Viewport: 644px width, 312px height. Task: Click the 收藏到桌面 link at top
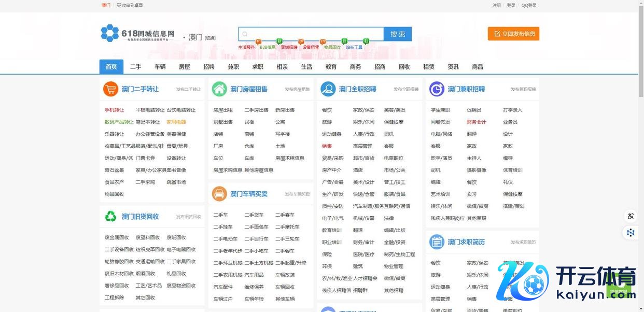coord(130,5)
